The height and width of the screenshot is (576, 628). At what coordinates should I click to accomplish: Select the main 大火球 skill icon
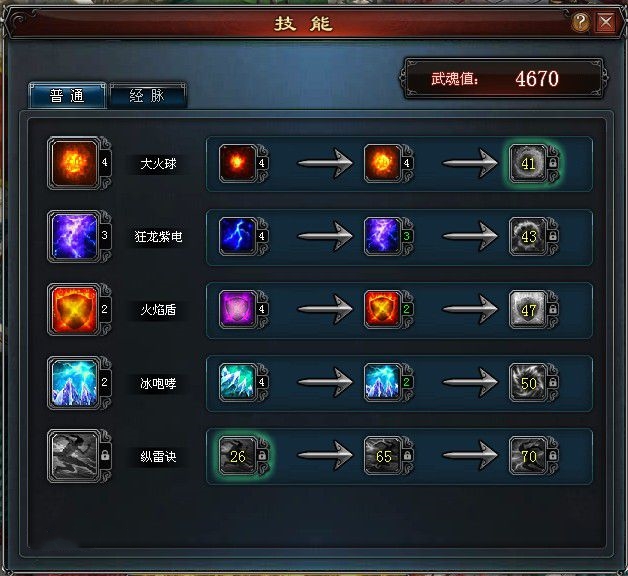74,163
